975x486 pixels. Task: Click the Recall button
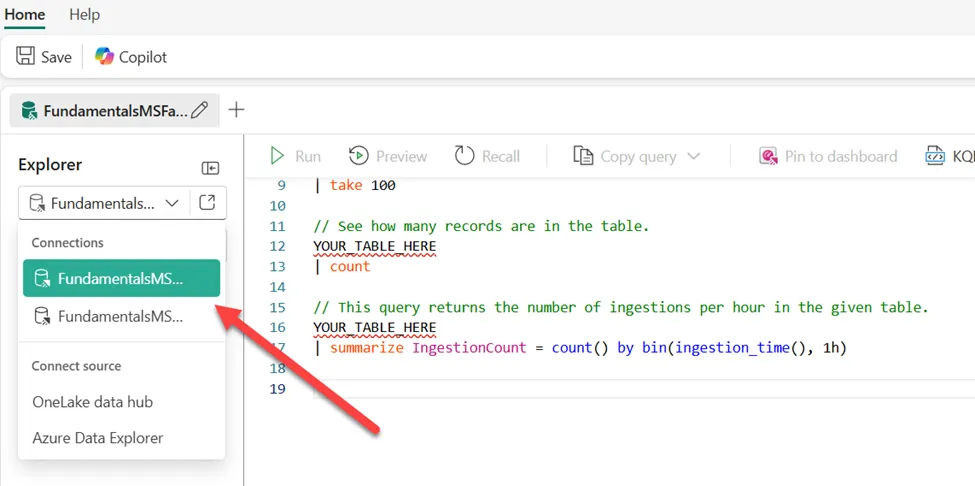click(487, 156)
